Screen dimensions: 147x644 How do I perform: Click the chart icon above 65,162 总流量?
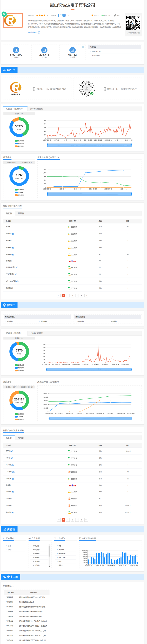(x=72, y=50)
